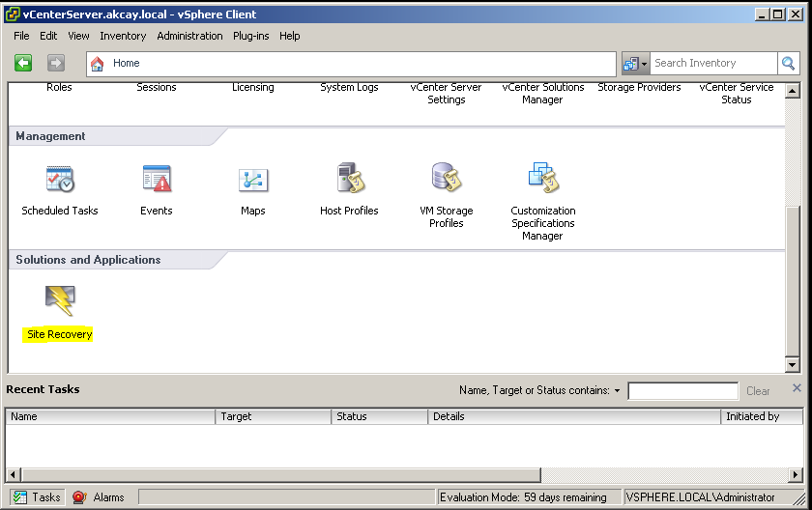Open the Sessions item
The width and height of the screenshot is (812, 510).
[157, 87]
